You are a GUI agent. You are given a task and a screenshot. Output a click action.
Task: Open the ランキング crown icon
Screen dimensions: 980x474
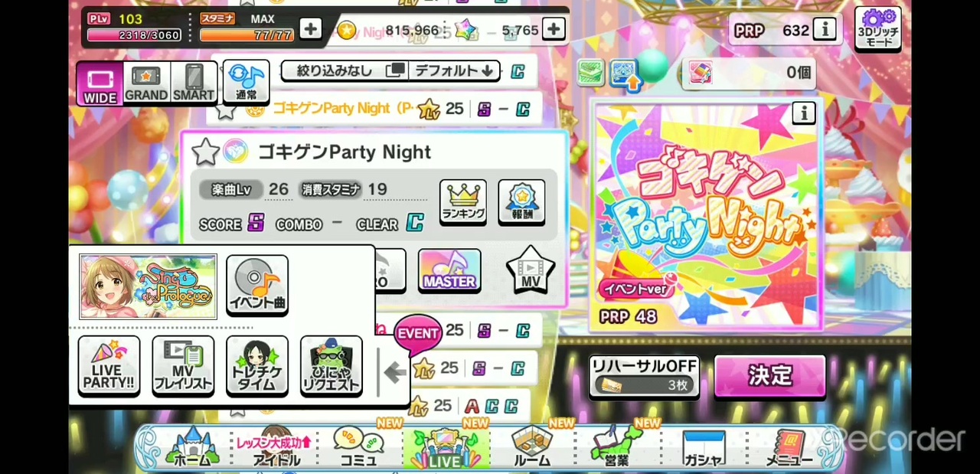pyautogui.click(x=463, y=202)
